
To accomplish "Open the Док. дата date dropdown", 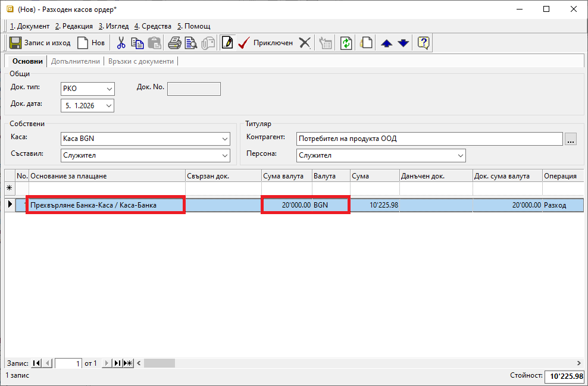I will click(109, 106).
